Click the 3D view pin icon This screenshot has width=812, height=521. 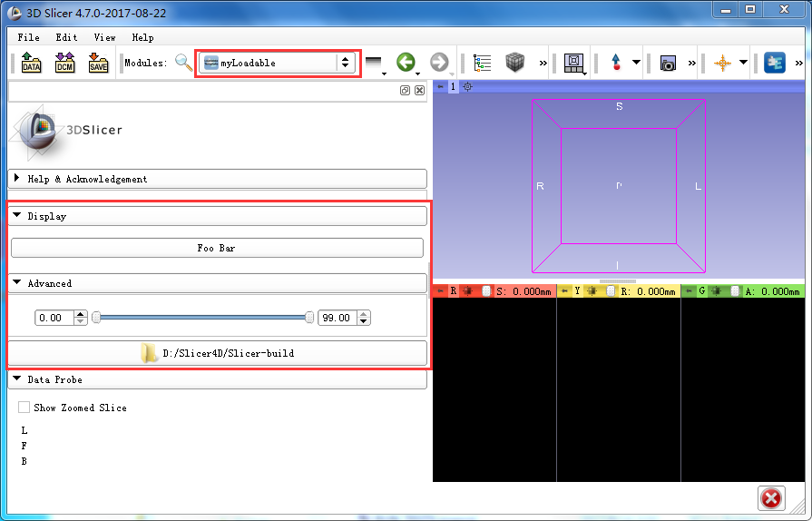tap(440, 86)
